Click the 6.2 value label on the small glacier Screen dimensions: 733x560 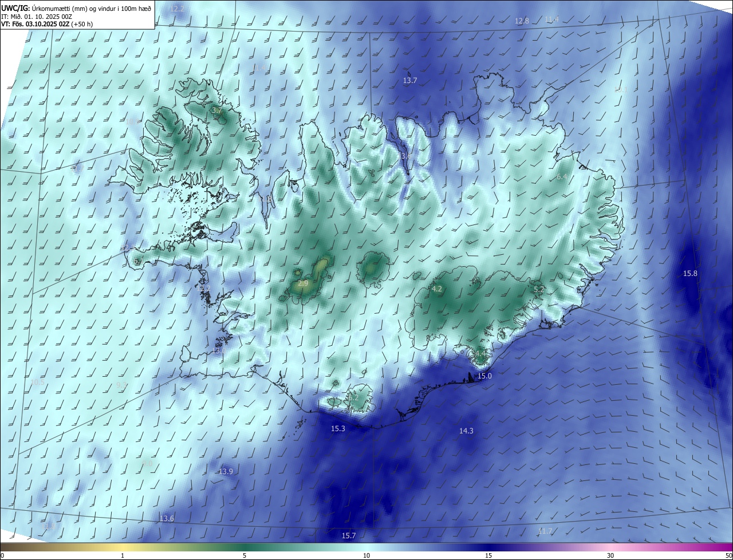point(353,397)
